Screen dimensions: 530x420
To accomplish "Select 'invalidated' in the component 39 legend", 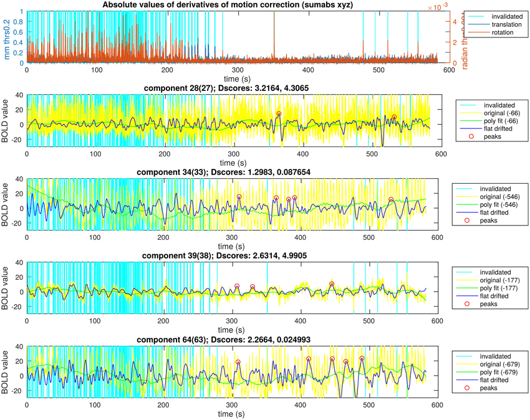I will point(496,272).
